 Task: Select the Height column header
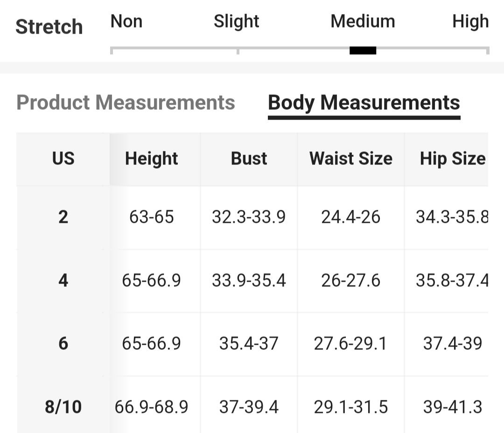click(x=151, y=159)
